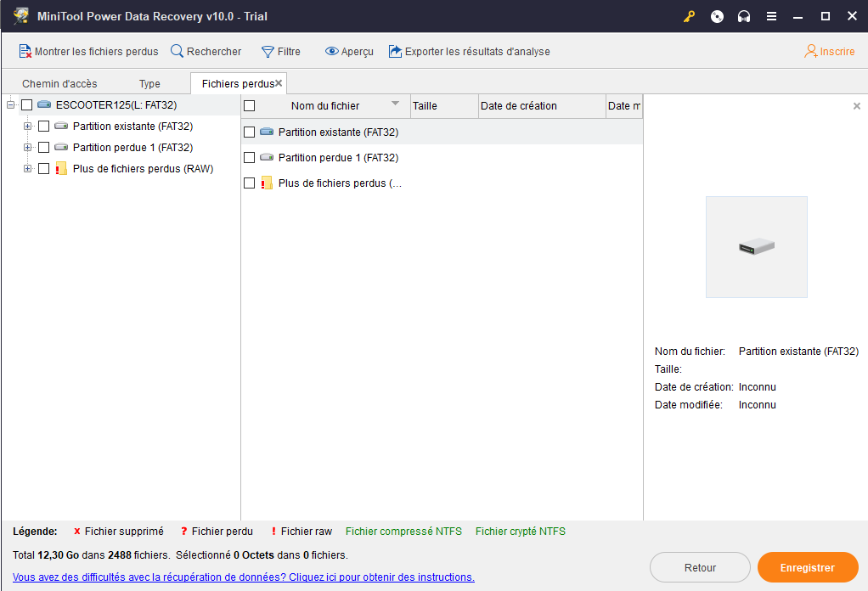
Task: Click the Filtre funnel icon
Action: [268, 52]
